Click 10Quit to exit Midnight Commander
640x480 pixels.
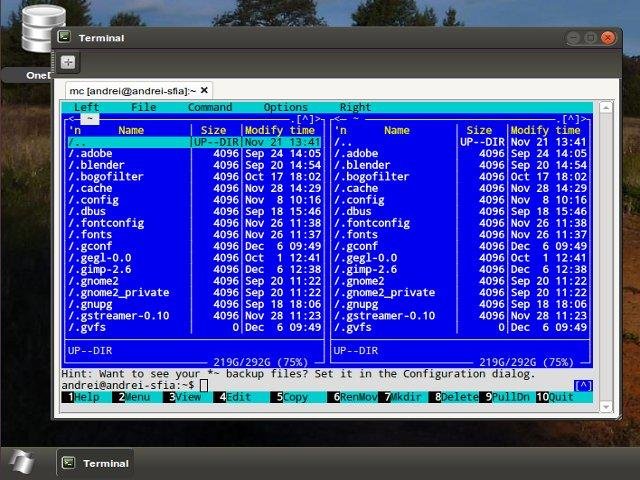point(558,397)
